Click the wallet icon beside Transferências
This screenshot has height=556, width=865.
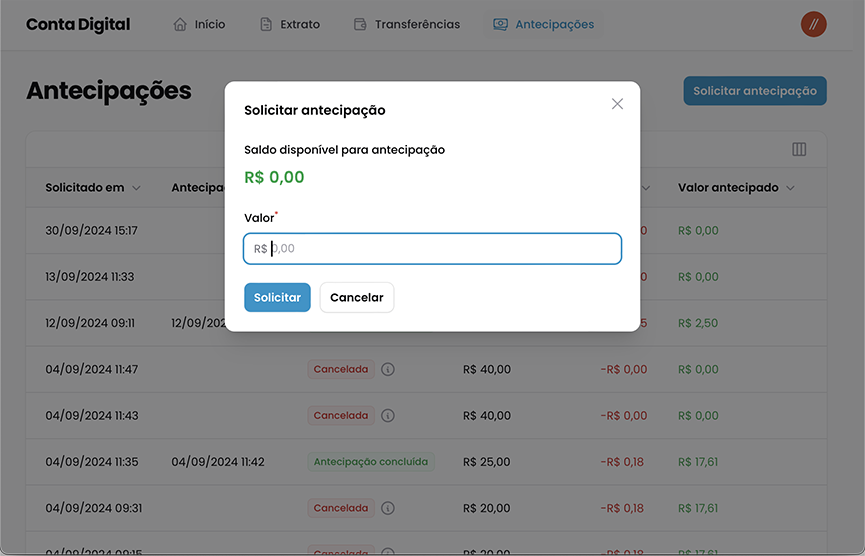tap(360, 24)
